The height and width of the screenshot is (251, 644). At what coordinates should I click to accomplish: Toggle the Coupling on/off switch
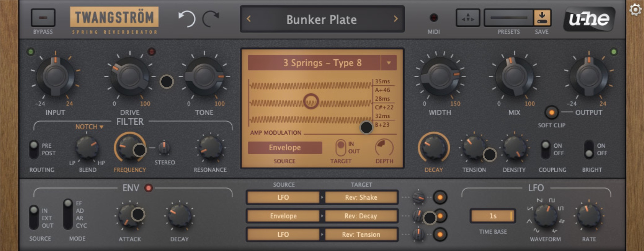545,149
